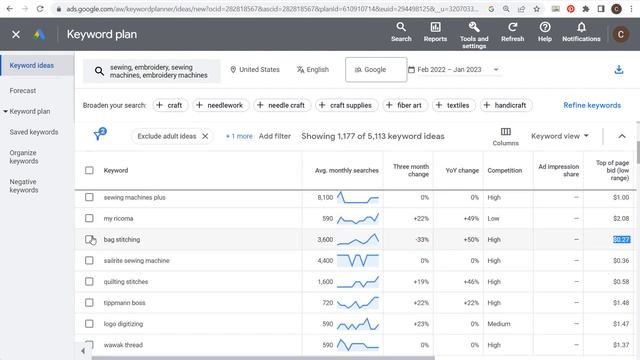
Task: Add textiles to broaden search
Action: (453, 105)
